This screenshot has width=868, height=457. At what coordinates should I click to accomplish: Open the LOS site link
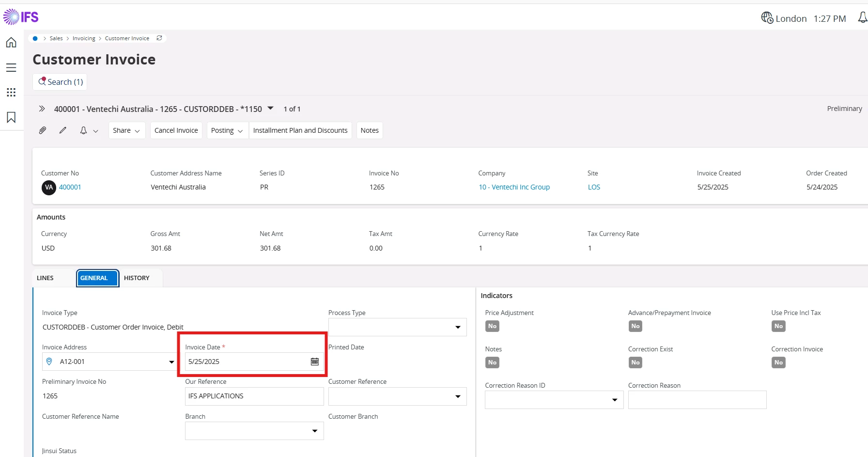(x=594, y=187)
